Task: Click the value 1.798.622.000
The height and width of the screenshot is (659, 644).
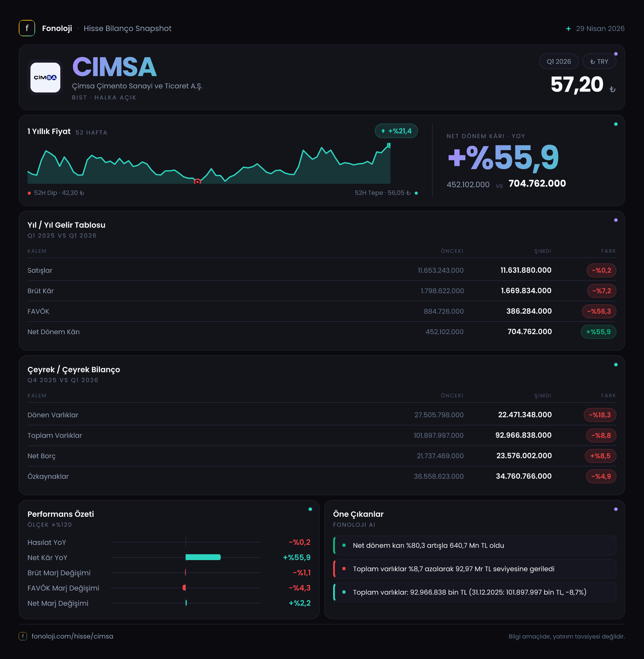Action: click(x=442, y=291)
